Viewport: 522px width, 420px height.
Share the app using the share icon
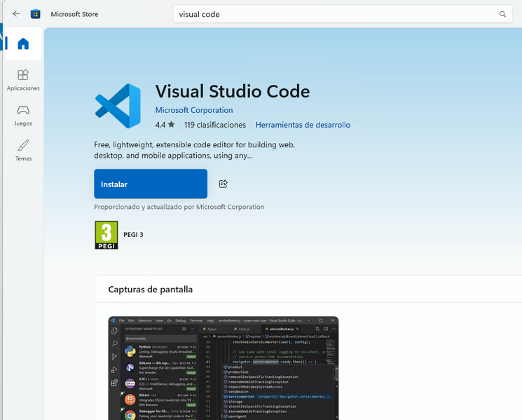click(223, 184)
